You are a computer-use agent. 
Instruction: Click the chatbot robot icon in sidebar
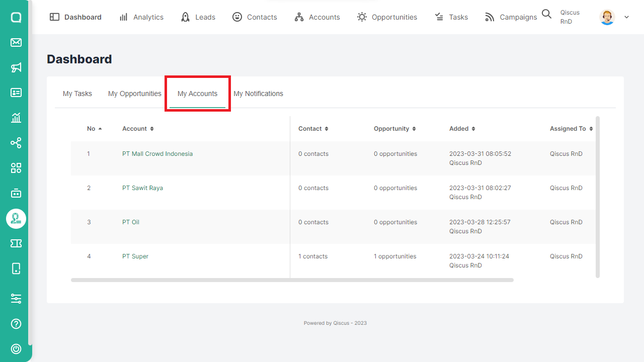pos(16,193)
